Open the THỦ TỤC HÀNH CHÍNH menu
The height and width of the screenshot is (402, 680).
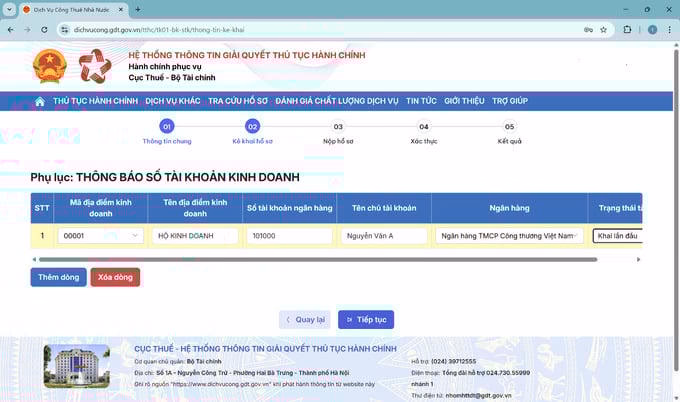[x=95, y=101]
